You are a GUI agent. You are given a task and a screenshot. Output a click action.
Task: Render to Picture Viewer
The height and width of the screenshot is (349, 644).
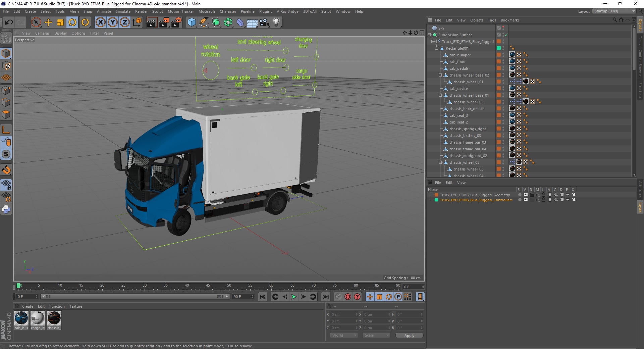[164, 22]
